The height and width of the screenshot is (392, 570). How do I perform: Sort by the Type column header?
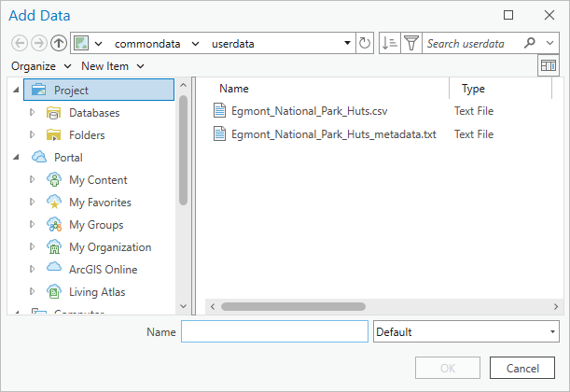(473, 89)
